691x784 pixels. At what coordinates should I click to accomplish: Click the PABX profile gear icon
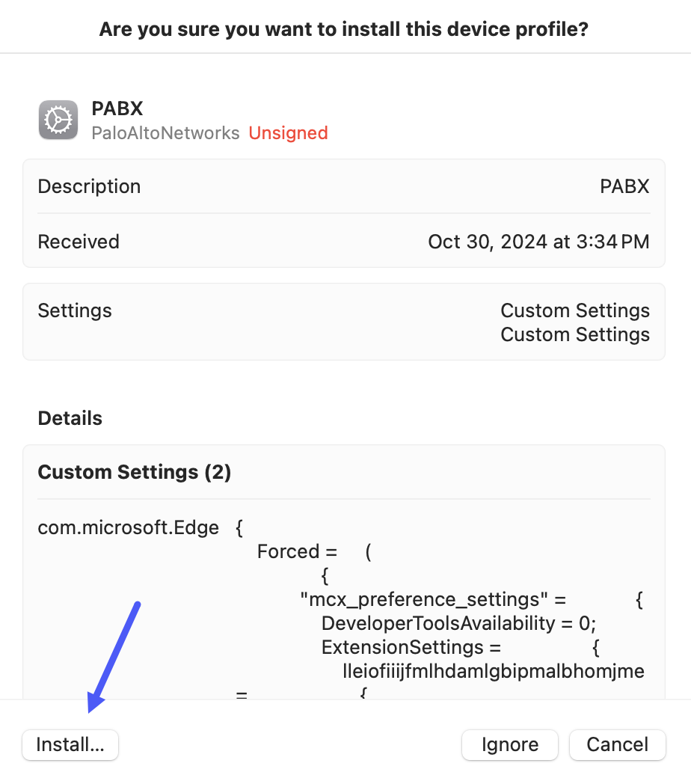[58, 120]
